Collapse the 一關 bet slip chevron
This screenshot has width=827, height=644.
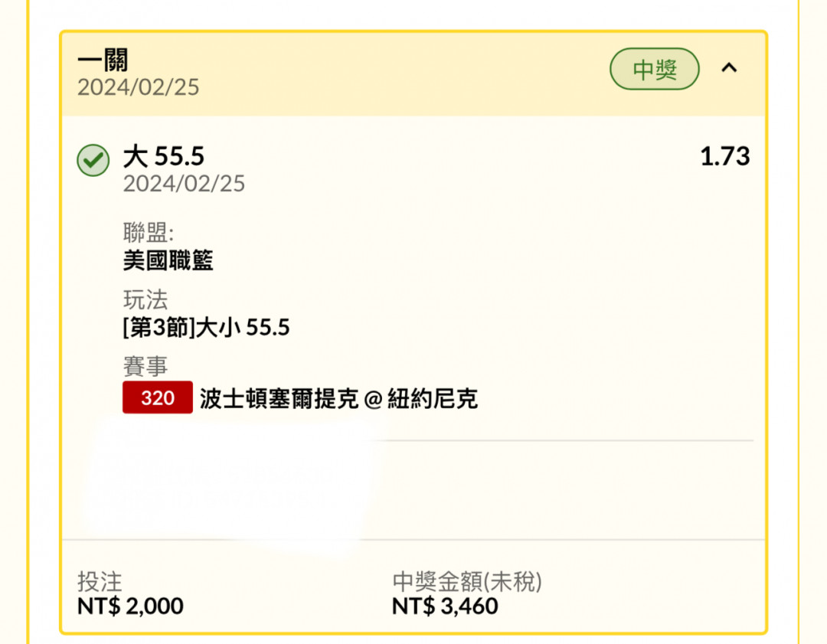coord(729,68)
